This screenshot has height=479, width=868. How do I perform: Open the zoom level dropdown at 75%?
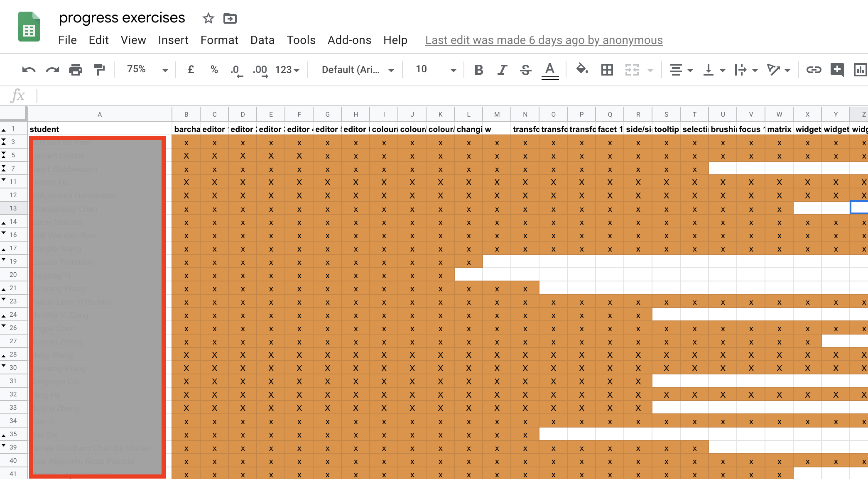pos(147,69)
